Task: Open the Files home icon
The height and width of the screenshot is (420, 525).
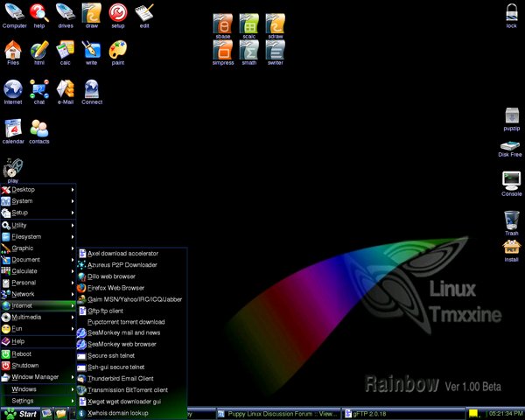Action: [x=13, y=52]
